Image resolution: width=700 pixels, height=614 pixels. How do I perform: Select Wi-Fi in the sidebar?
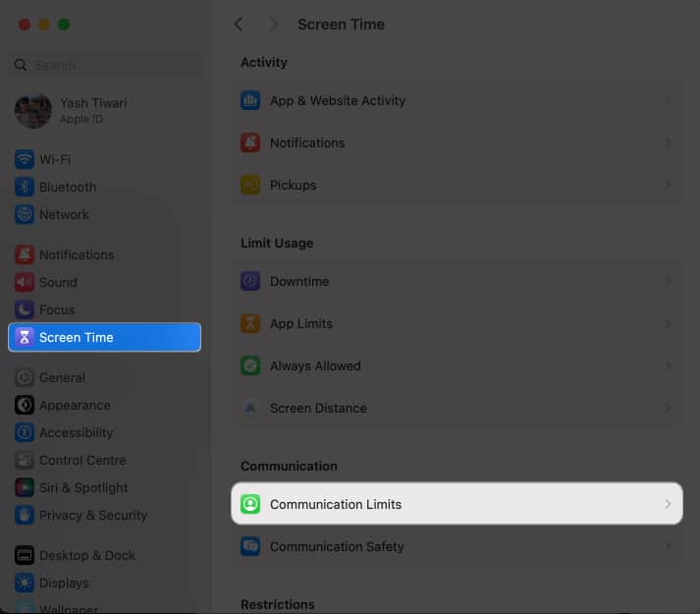point(104,159)
